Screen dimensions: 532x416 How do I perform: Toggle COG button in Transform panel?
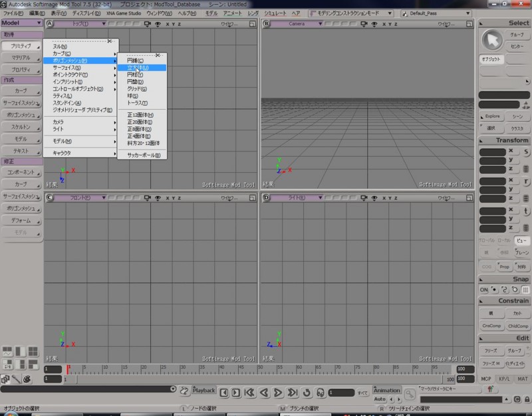tap(487, 267)
